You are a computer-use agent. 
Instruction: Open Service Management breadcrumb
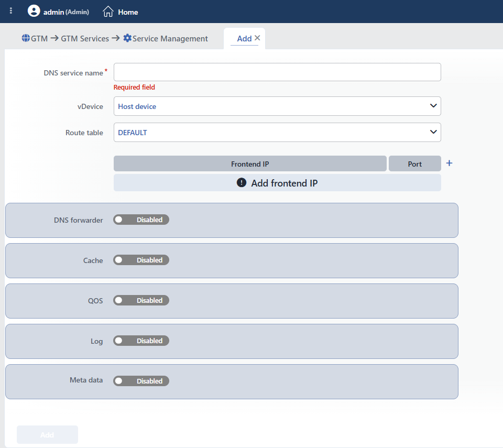pyautogui.click(x=170, y=38)
